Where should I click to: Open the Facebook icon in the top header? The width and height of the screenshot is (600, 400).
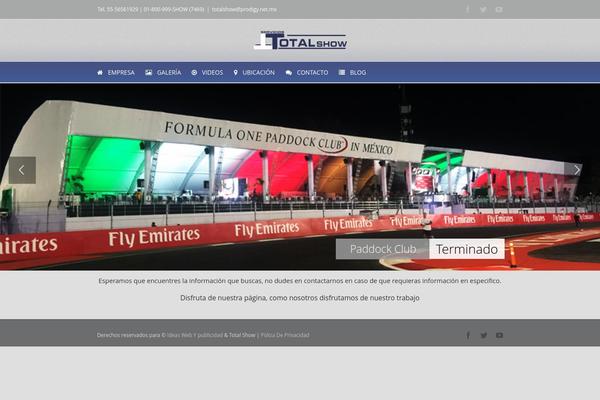point(468,9)
